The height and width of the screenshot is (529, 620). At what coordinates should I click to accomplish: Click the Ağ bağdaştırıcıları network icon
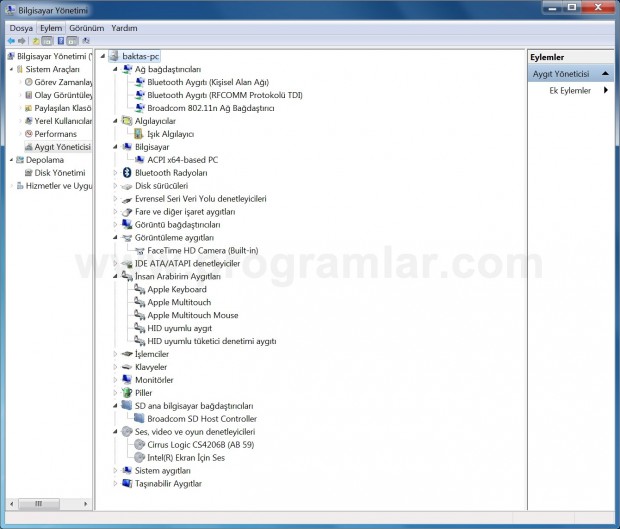(127, 69)
